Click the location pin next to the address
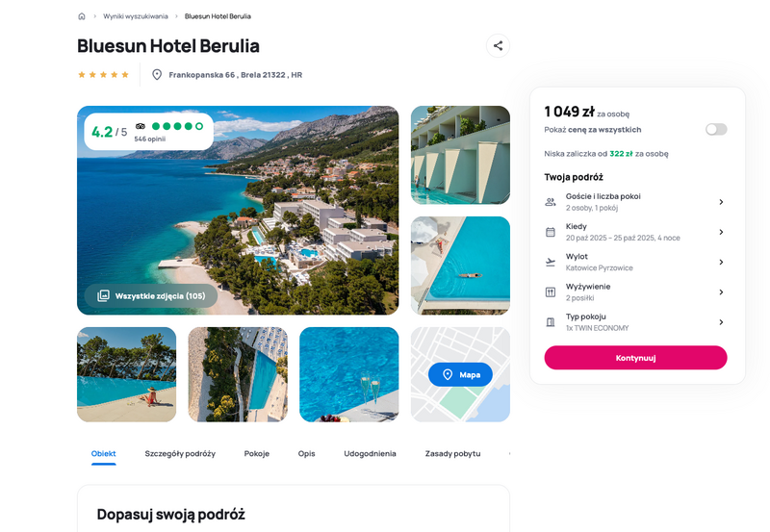 tap(157, 75)
